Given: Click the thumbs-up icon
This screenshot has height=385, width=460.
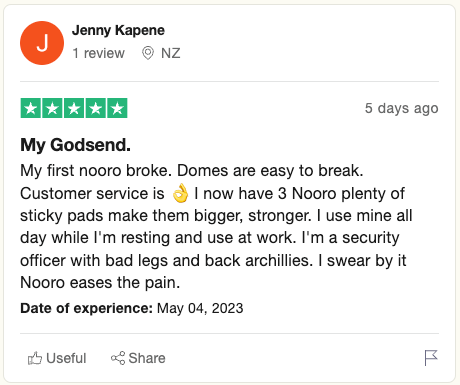Looking at the screenshot, I should coord(35,358).
